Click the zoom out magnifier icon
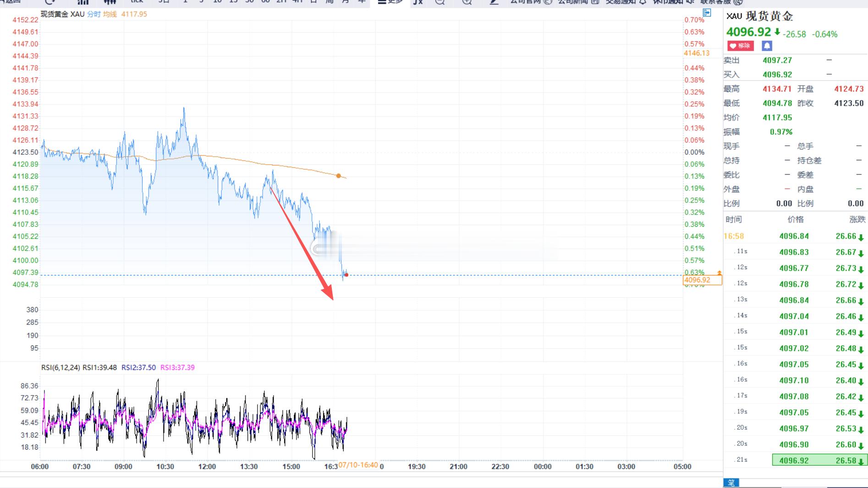Viewport: 868px width, 488px height. (440, 2)
